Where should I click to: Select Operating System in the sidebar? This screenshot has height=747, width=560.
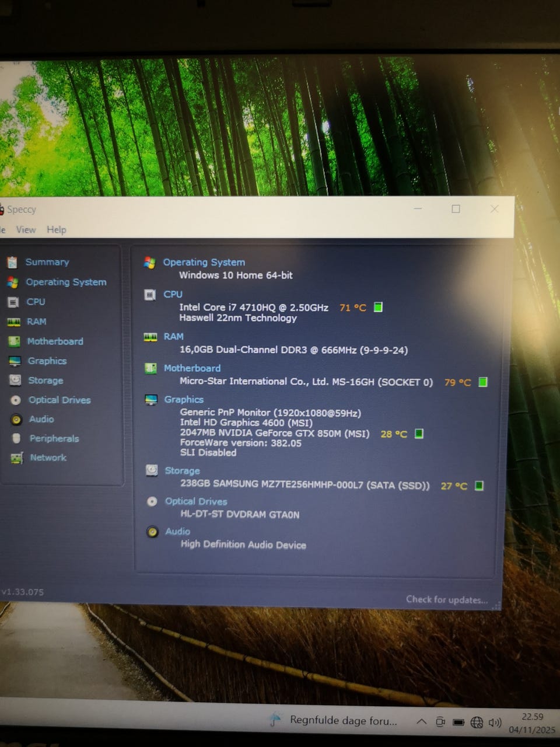[x=66, y=282]
